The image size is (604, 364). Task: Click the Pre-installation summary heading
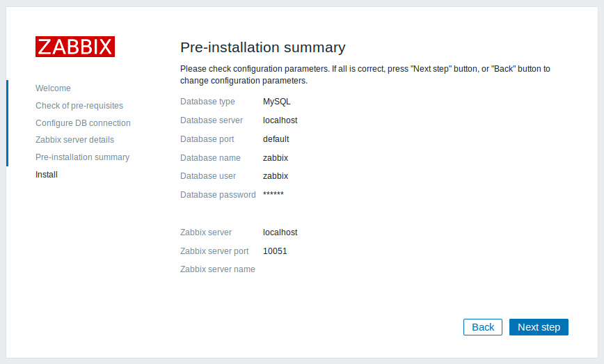pyautogui.click(x=263, y=47)
